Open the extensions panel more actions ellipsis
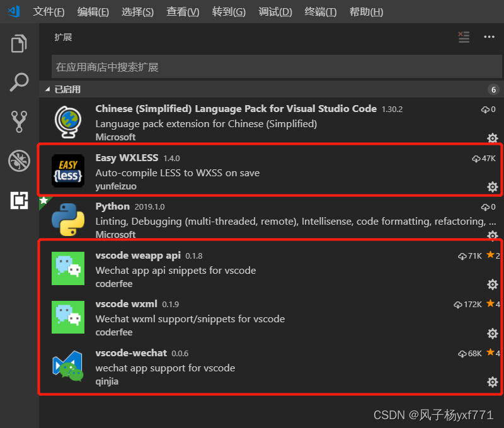504x428 pixels. pyautogui.click(x=490, y=37)
